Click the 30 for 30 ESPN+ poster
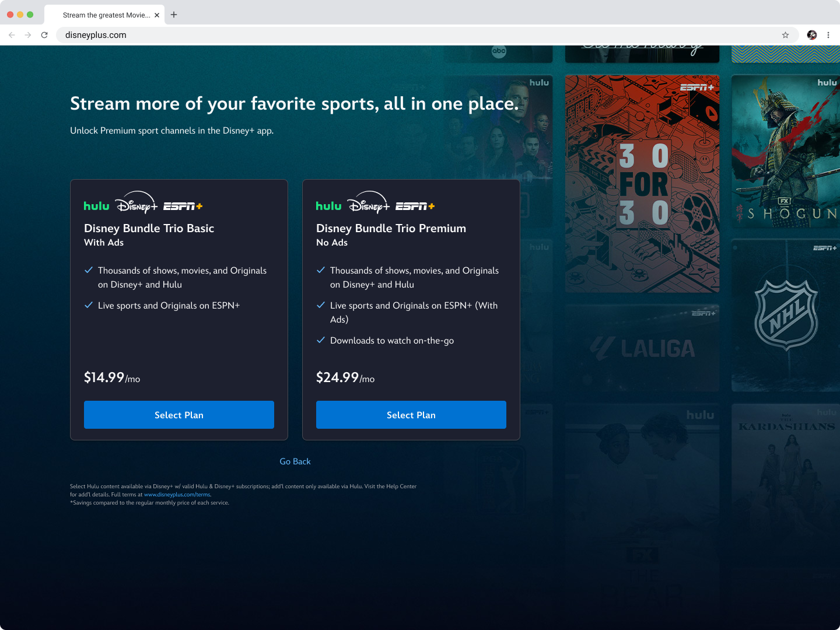The height and width of the screenshot is (630, 840). tap(642, 183)
